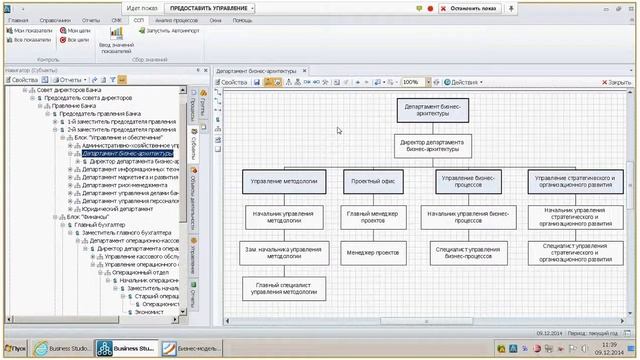Toggle first highlighted orange button in diagram toolbar
640x360 pixels.
(x=268, y=82)
